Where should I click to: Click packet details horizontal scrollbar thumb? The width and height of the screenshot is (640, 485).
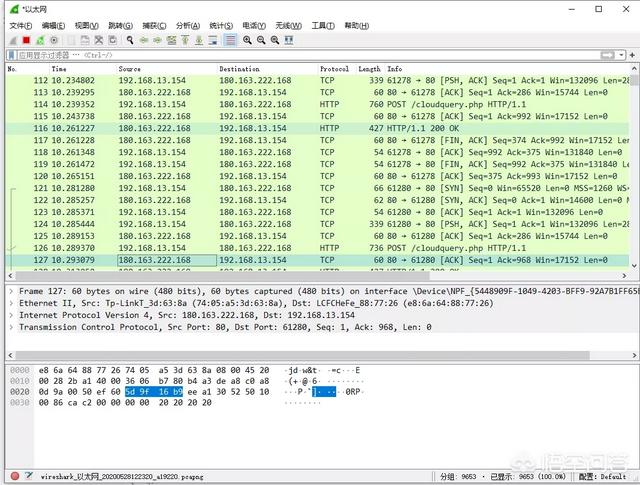click(x=302, y=355)
